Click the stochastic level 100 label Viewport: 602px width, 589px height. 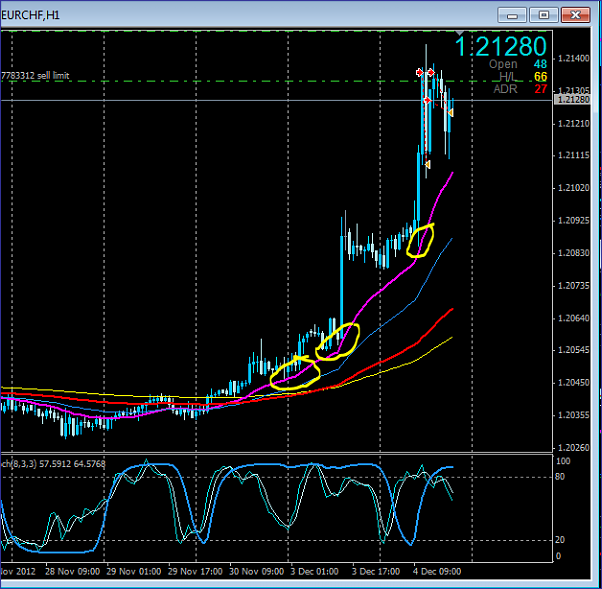(563, 461)
